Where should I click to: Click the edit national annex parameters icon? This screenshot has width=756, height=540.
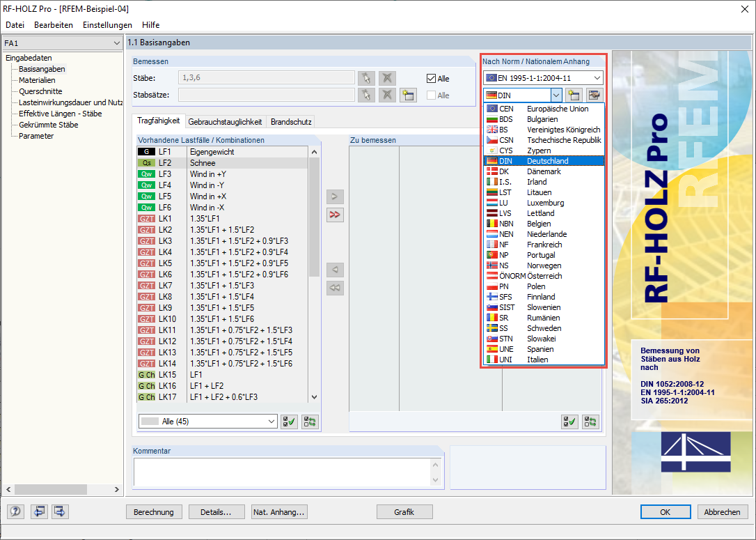click(x=594, y=95)
